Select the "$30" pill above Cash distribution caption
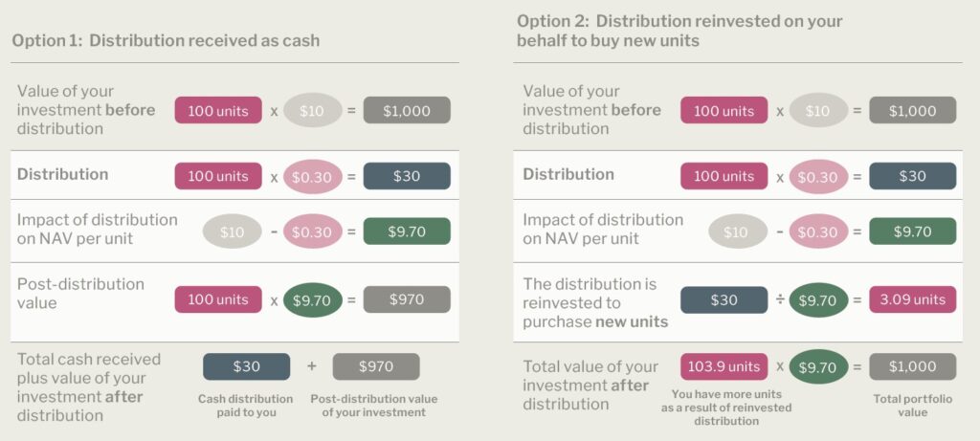 click(x=246, y=366)
